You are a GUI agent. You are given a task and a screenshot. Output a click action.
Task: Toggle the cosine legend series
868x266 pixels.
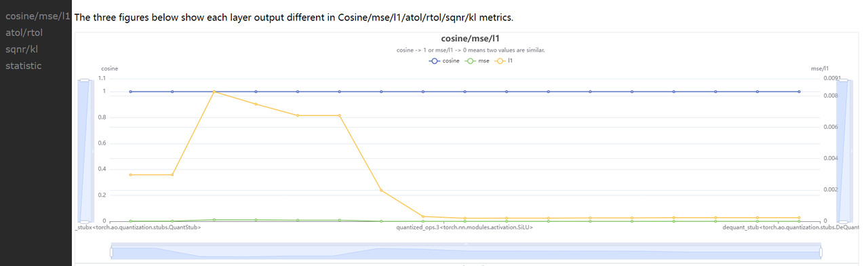click(445, 61)
